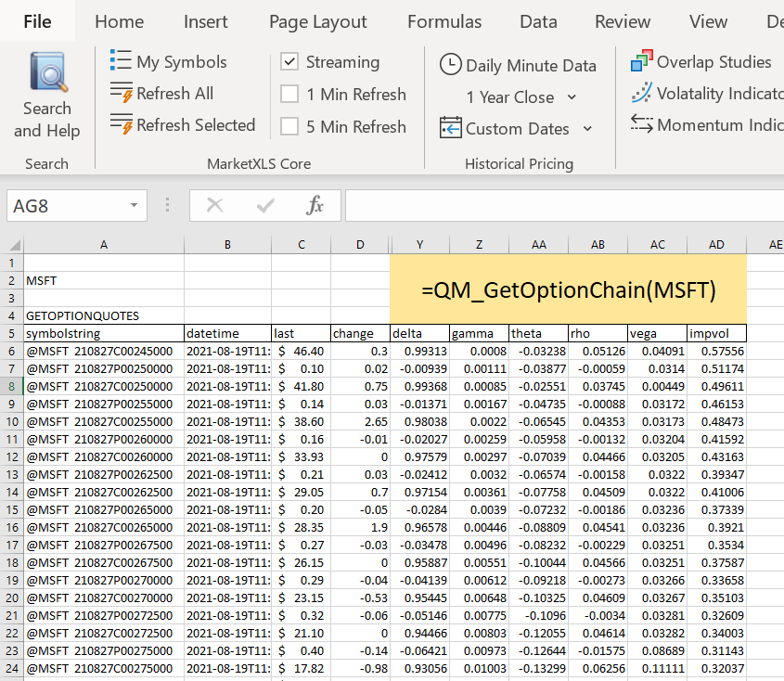Select cell A2 containing MSFT
This screenshot has width=784, height=681.
point(103,280)
